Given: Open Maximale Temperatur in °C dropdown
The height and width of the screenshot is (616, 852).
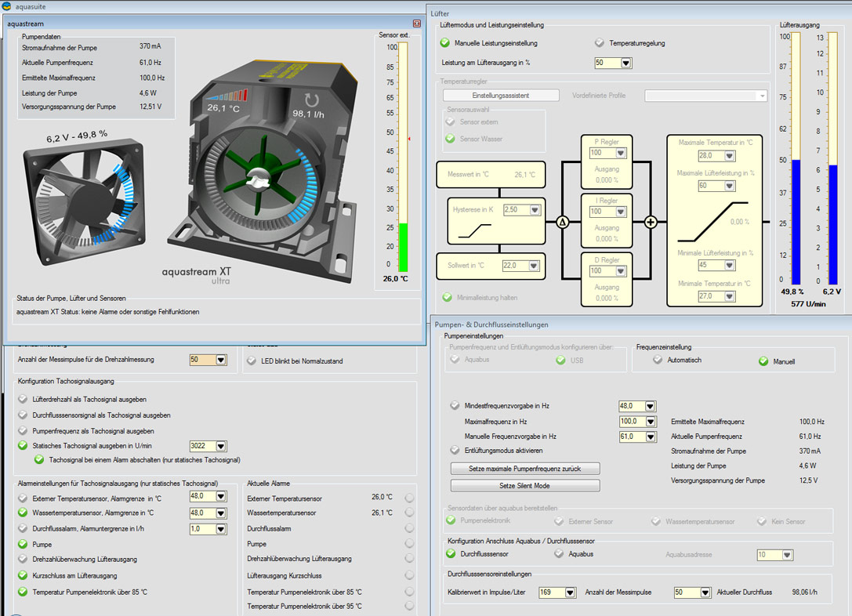Looking at the screenshot, I should (x=730, y=156).
